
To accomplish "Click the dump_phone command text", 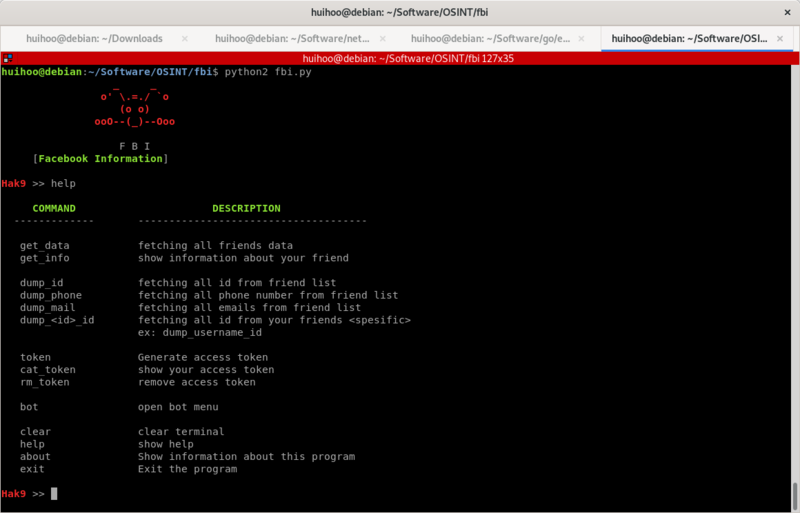I will [x=50, y=295].
